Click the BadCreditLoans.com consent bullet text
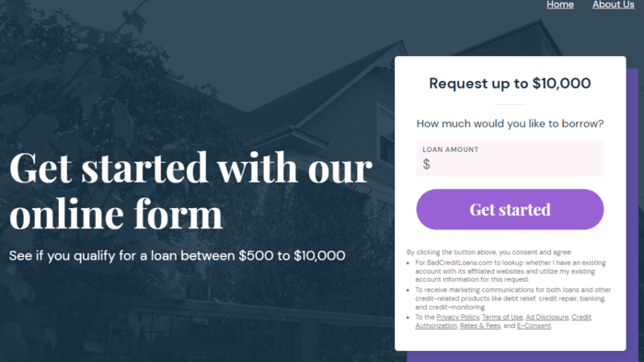The width and height of the screenshot is (644, 362). point(511,271)
